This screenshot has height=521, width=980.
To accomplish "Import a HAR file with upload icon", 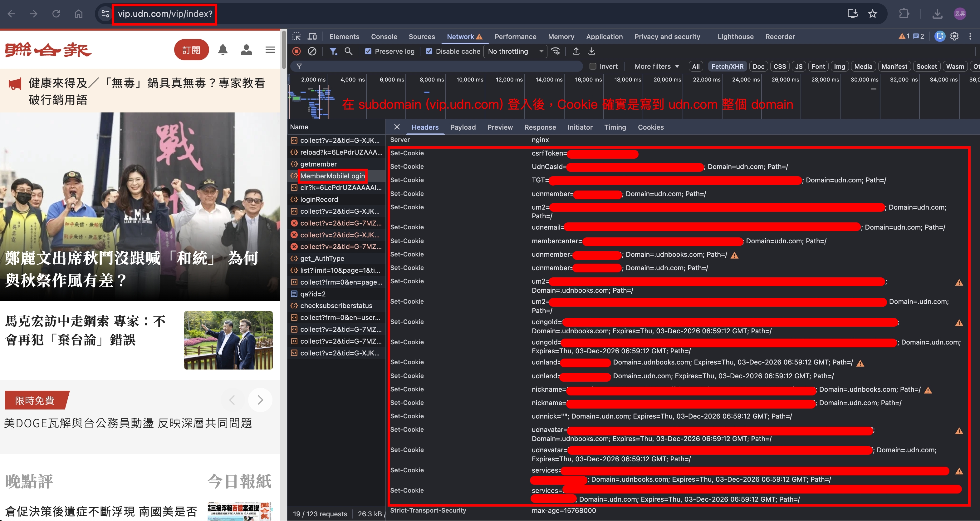I will click(x=576, y=52).
